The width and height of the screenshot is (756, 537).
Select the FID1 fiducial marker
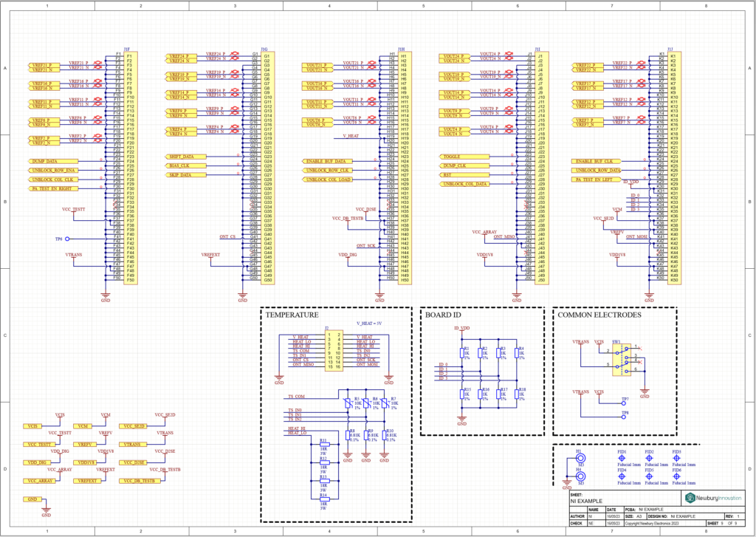click(x=622, y=457)
